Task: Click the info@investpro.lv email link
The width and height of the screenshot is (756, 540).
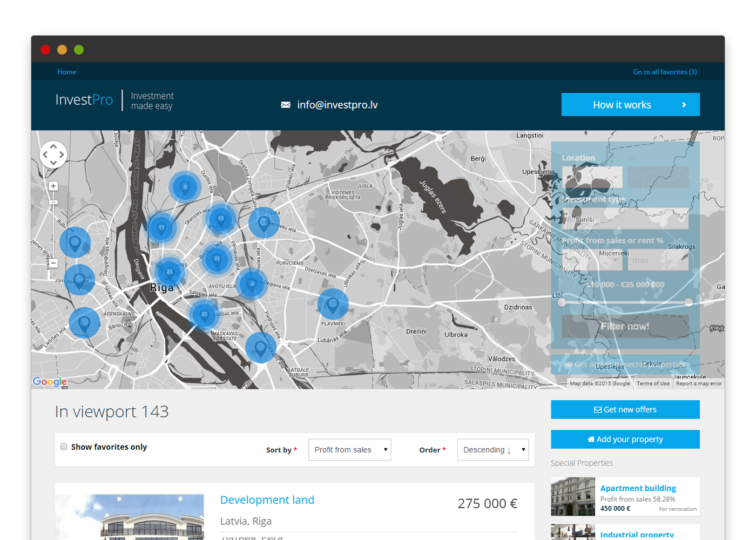Action: pyautogui.click(x=337, y=105)
